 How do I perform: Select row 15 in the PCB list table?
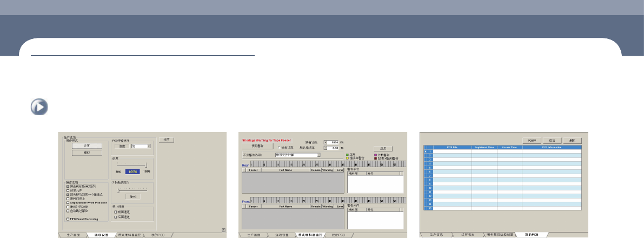[503, 208]
